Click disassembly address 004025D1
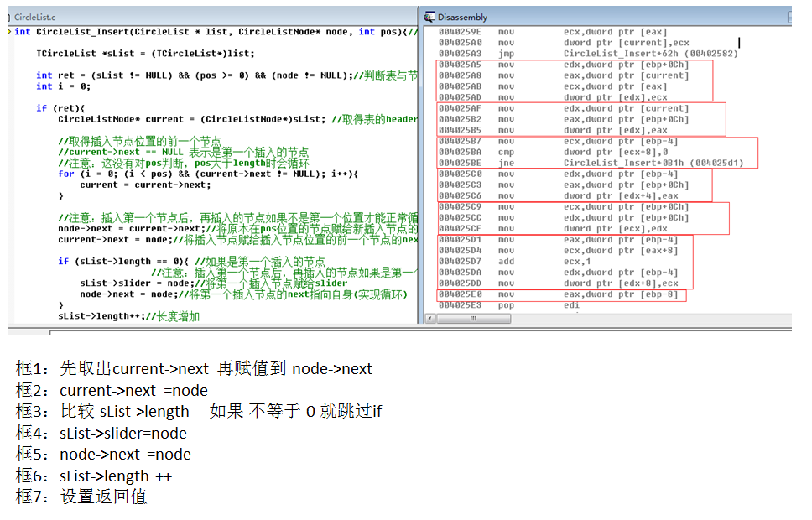812x520 pixels. (x=460, y=240)
